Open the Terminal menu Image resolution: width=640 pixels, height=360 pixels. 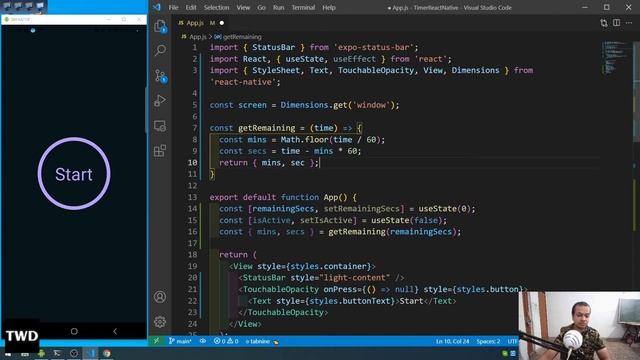pyautogui.click(x=303, y=7)
